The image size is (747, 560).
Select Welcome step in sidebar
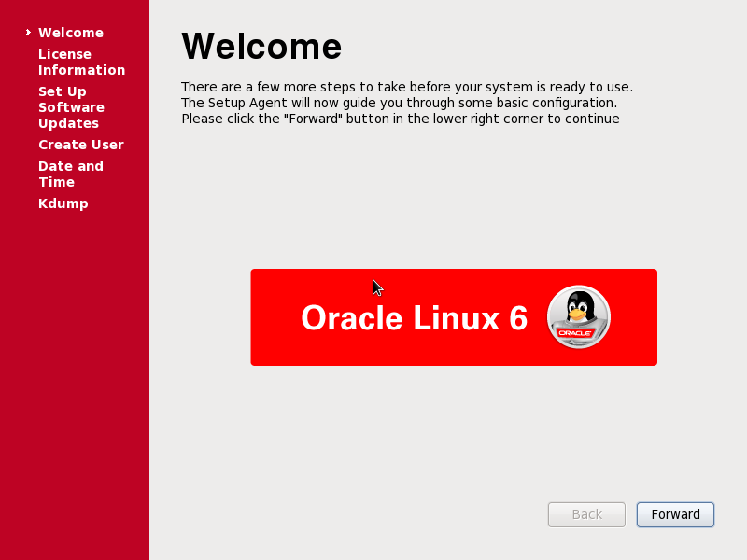(71, 33)
